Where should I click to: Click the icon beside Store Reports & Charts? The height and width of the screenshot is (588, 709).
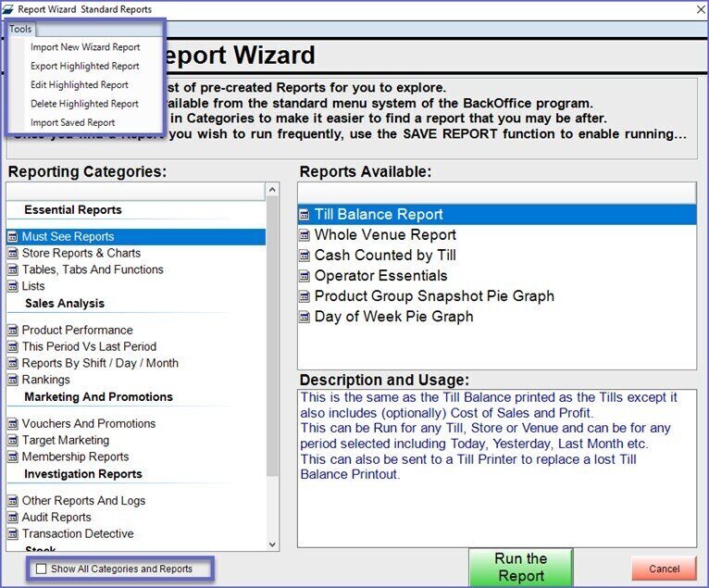(13, 254)
